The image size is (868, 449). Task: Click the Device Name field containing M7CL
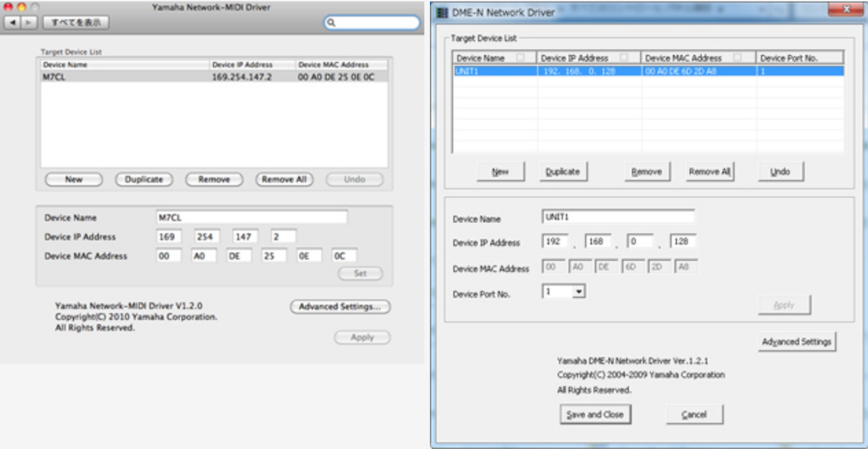[x=251, y=218]
